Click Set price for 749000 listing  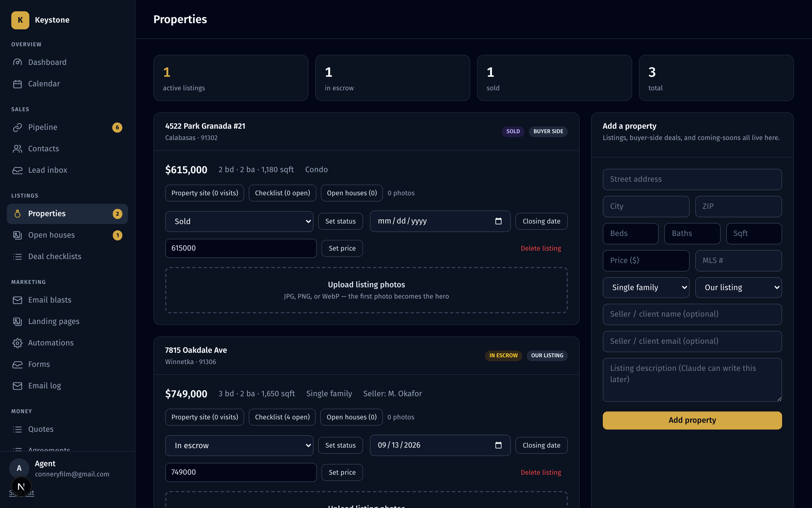pyautogui.click(x=342, y=472)
